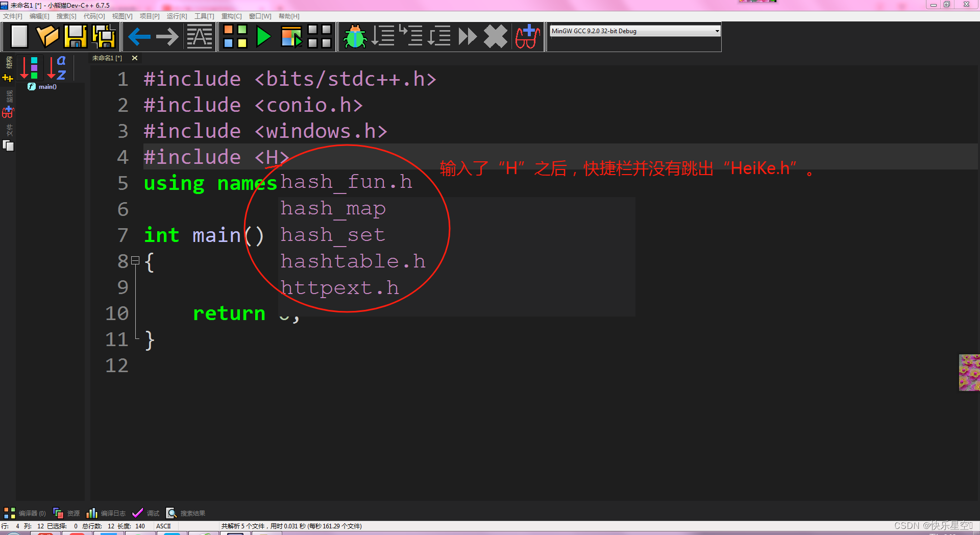Step out of function in debugger
The image size is (980, 535).
point(439,37)
